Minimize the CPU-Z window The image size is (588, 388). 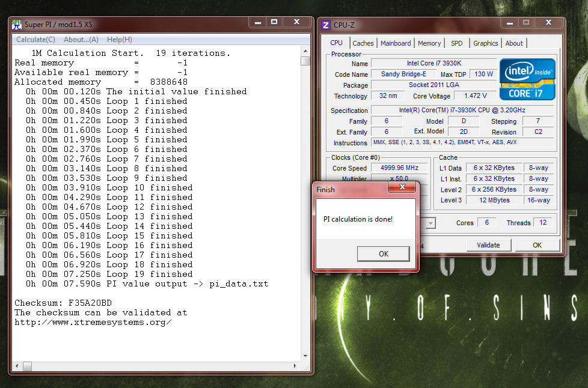[510, 23]
